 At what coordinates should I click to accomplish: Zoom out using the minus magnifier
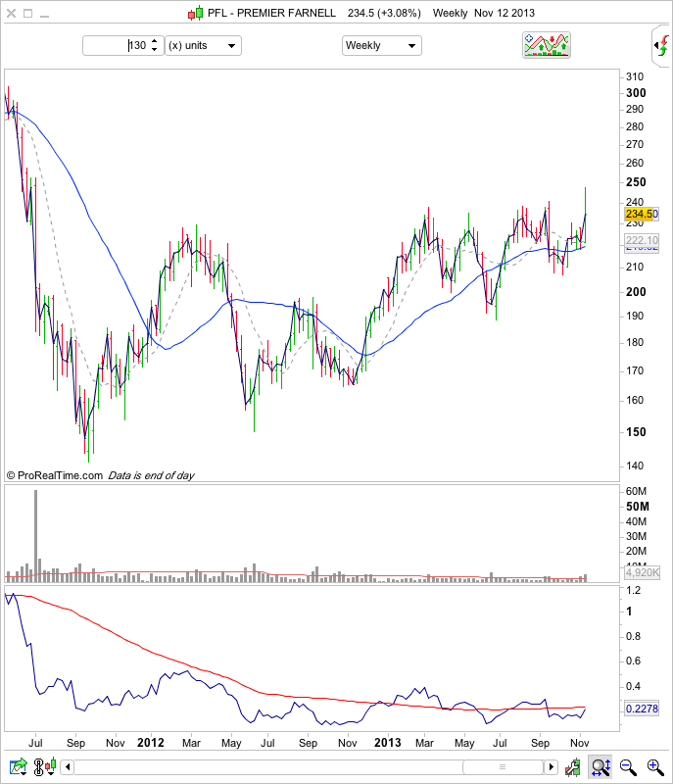coord(628,767)
